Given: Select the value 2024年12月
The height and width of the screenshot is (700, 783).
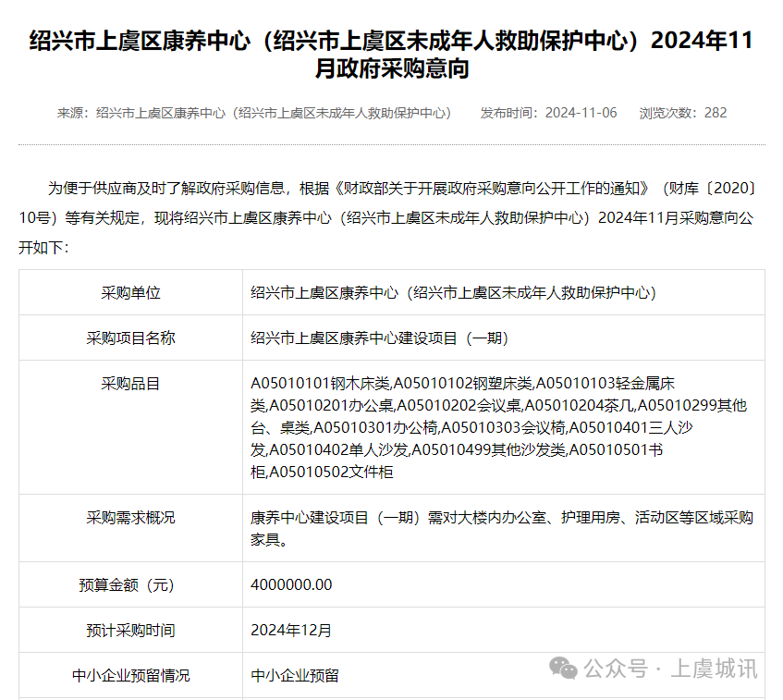Looking at the screenshot, I should (x=291, y=631).
